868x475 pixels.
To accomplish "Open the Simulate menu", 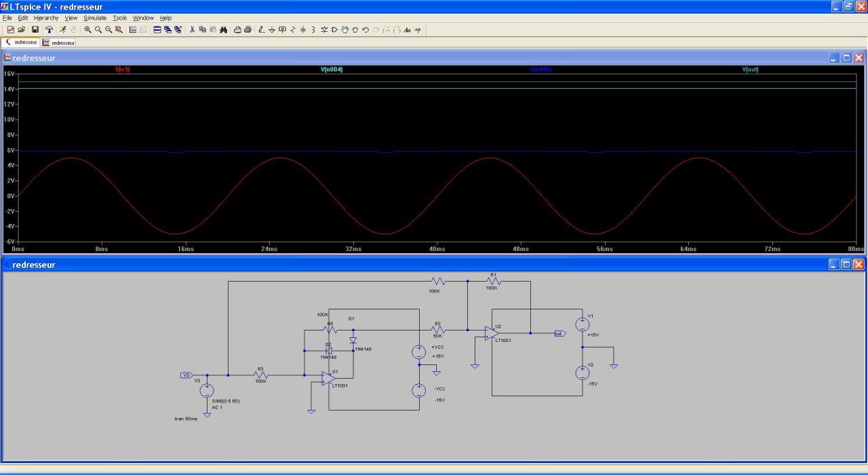I will 95,18.
